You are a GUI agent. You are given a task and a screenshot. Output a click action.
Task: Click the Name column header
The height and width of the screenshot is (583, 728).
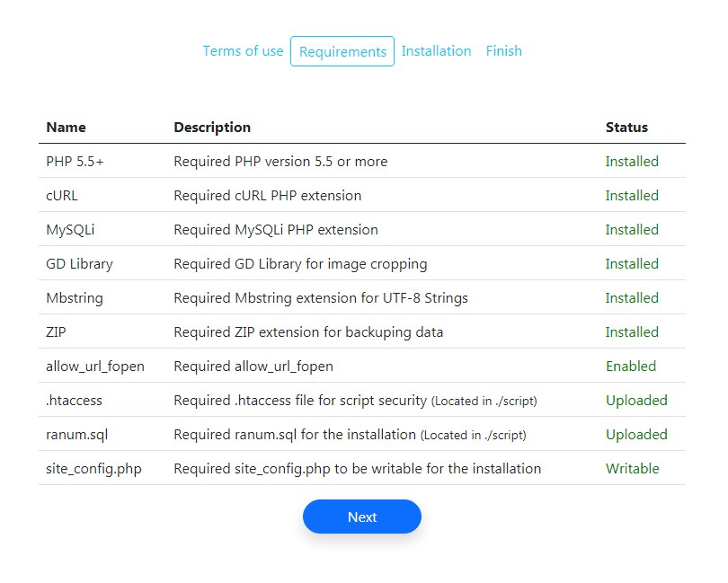tap(66, 128)
